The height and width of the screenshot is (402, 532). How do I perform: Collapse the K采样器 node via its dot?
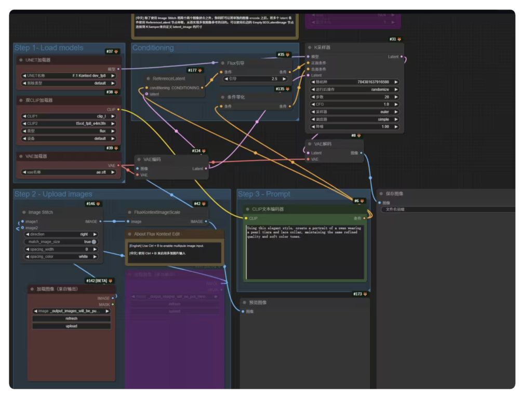tap(310, 47)
